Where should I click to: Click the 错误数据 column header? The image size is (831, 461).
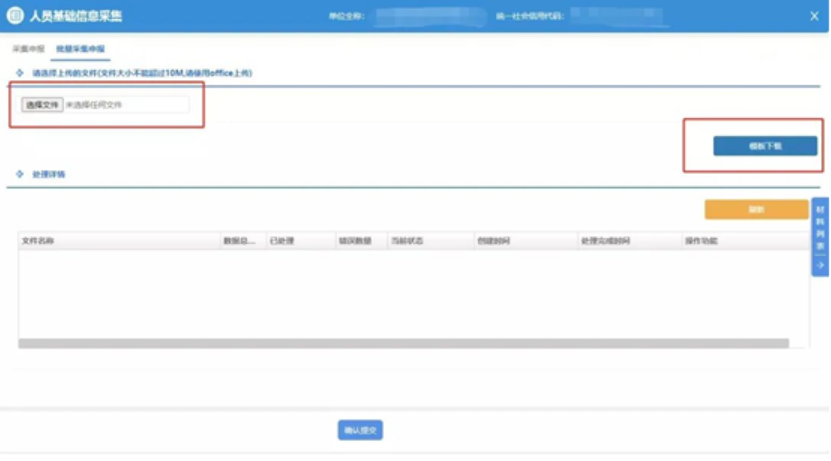pos(361,241)
